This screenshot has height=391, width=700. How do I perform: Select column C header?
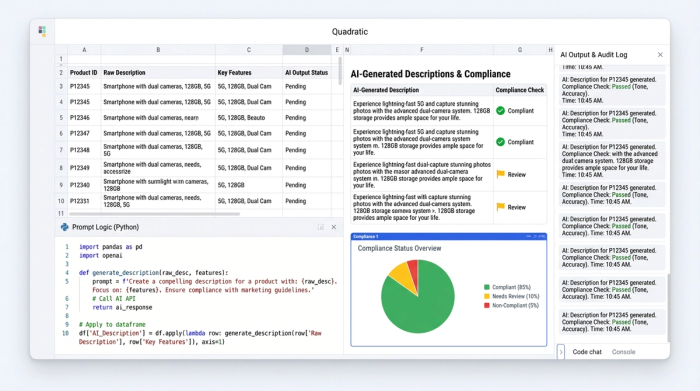249,50
